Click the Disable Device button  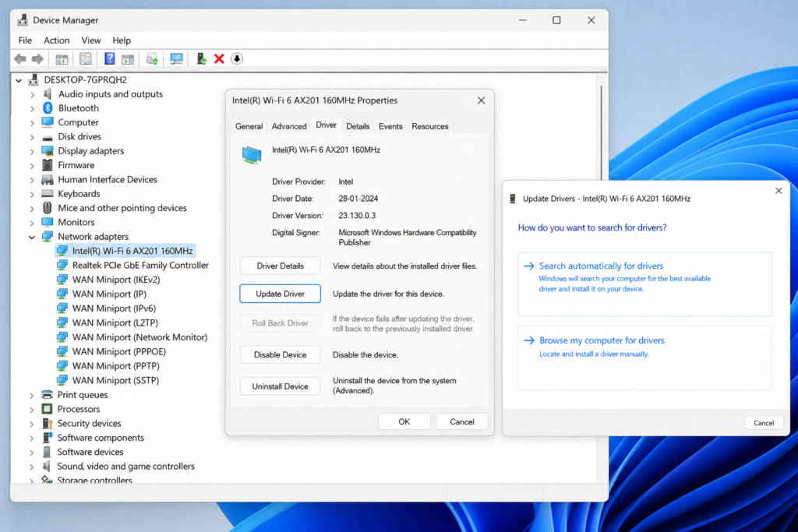(x=280, y=354)
